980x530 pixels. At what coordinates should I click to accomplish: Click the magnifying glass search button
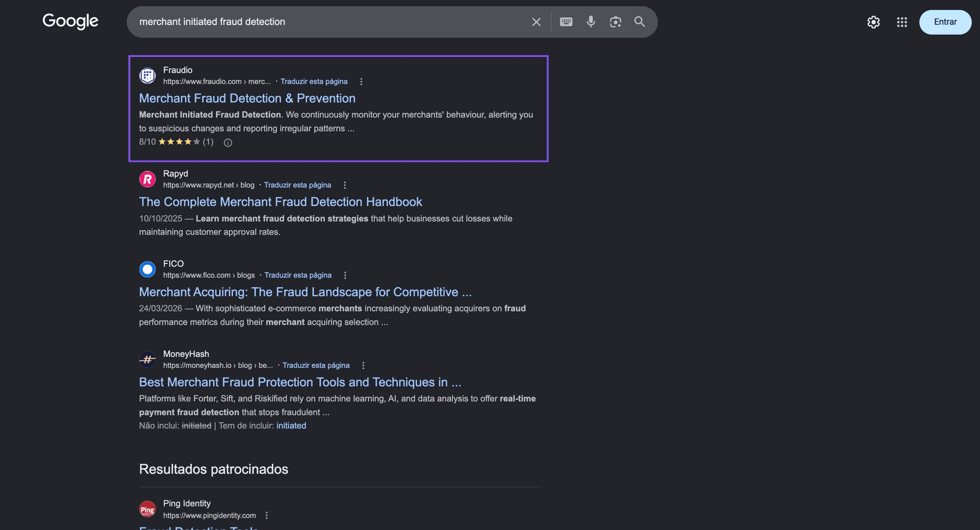click(640, 22)
